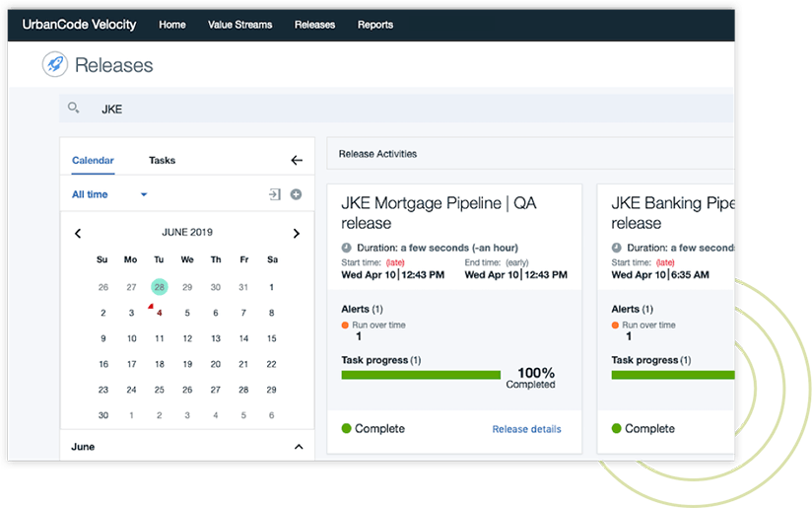The image size is (812, 508).
Task: Select June 10 in calendar
Action: point(131,338)
